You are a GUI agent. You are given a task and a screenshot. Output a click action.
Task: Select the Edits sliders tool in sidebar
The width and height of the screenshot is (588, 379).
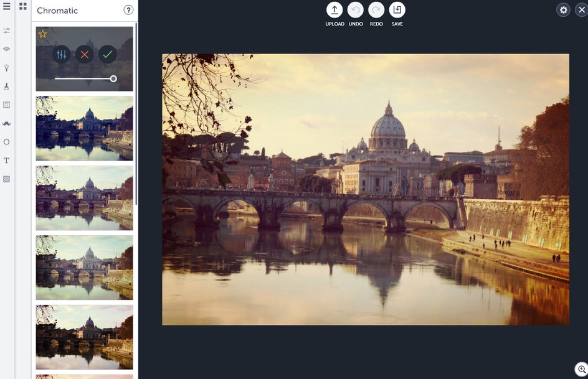6,30
